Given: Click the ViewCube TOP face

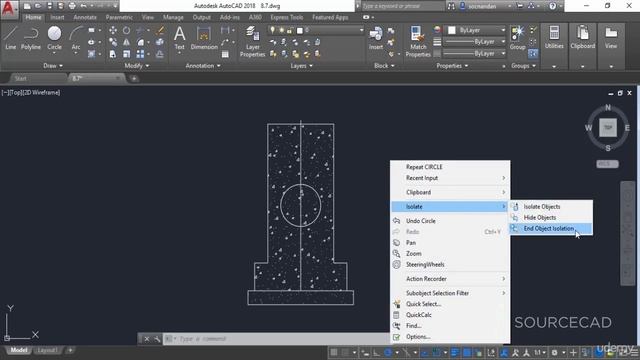Looking at the screenshot, I should coord(608,128).
